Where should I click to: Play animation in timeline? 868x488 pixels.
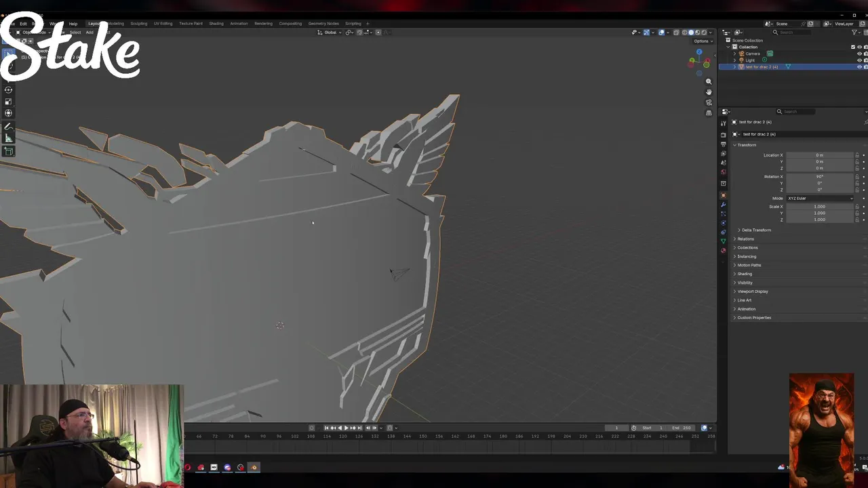click(x=346, y=428)
